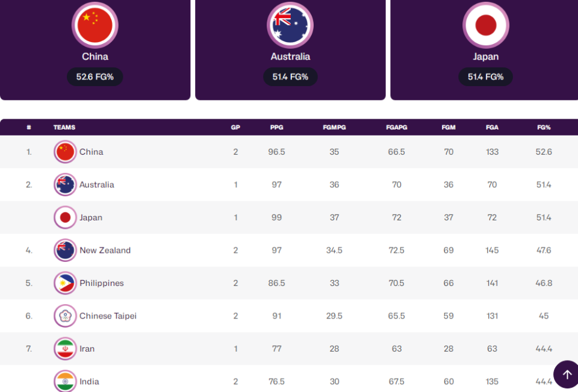
Task: Open the China leader card flag
Action: coord(95,25)
